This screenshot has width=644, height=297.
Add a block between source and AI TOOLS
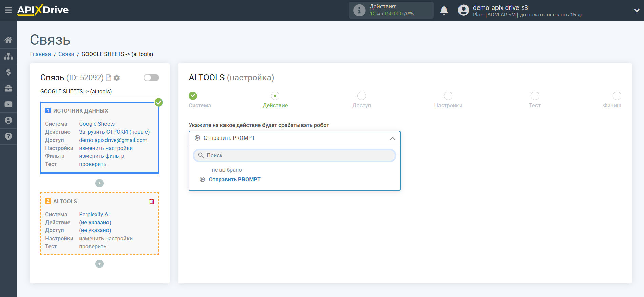coord(99,183)
